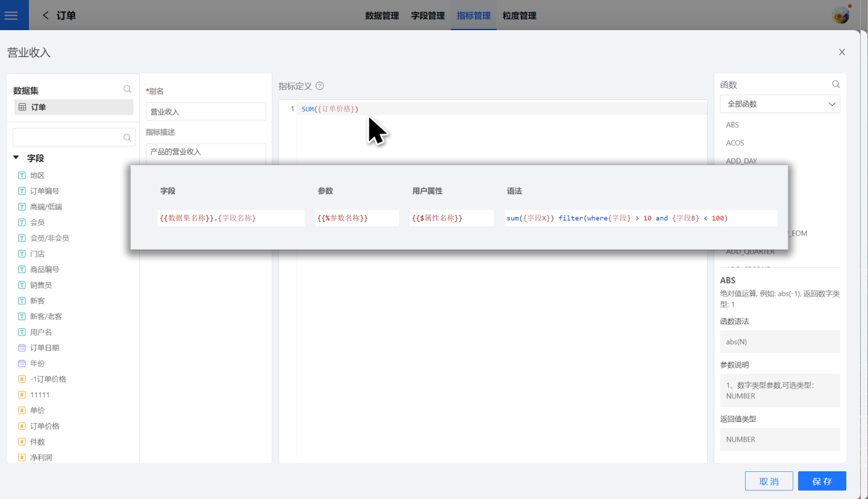The height and width of the screenshot is (499, 868).
Task: Click the field search input box
Action: [68, 137]
